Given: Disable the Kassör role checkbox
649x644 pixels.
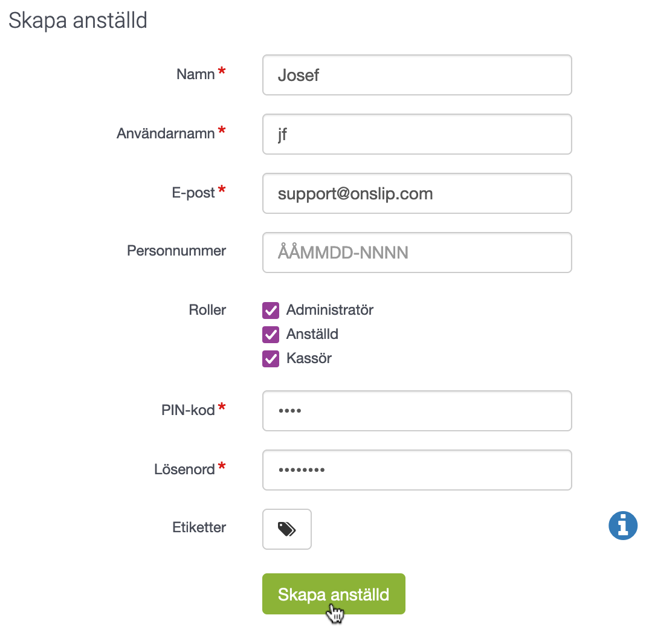Looking at the screenshot, I should (271, 358).
